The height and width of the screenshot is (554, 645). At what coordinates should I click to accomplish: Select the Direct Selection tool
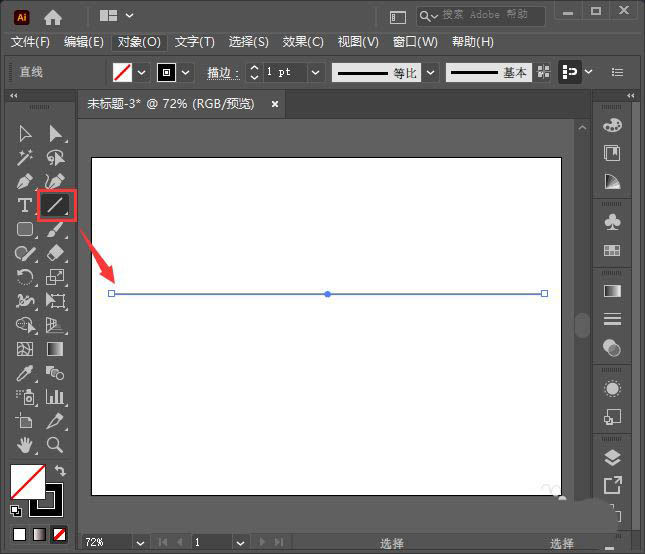tap(56, 134)
